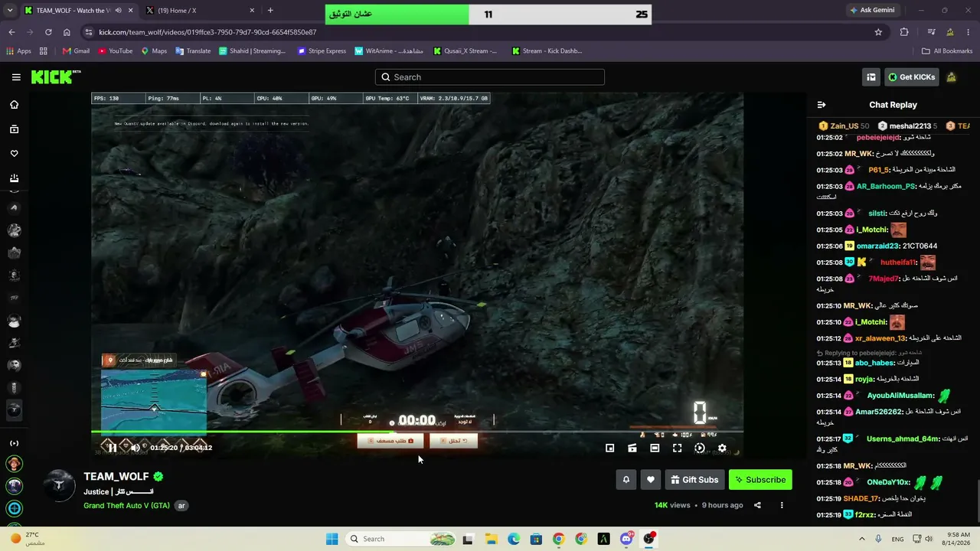This screenshot has width=980, height=551.
Task: Open the Kick hamburger menu
Action: click(x=16, y=77)
